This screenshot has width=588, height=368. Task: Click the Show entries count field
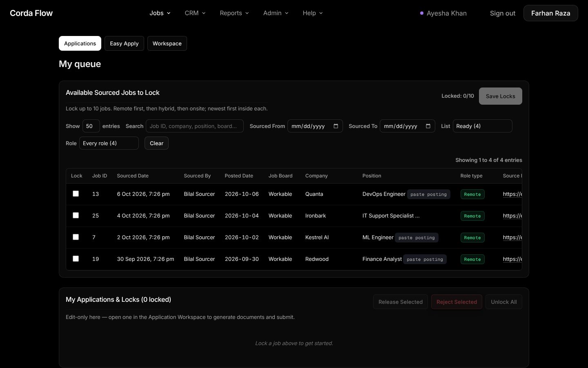(x=91, y=126)
